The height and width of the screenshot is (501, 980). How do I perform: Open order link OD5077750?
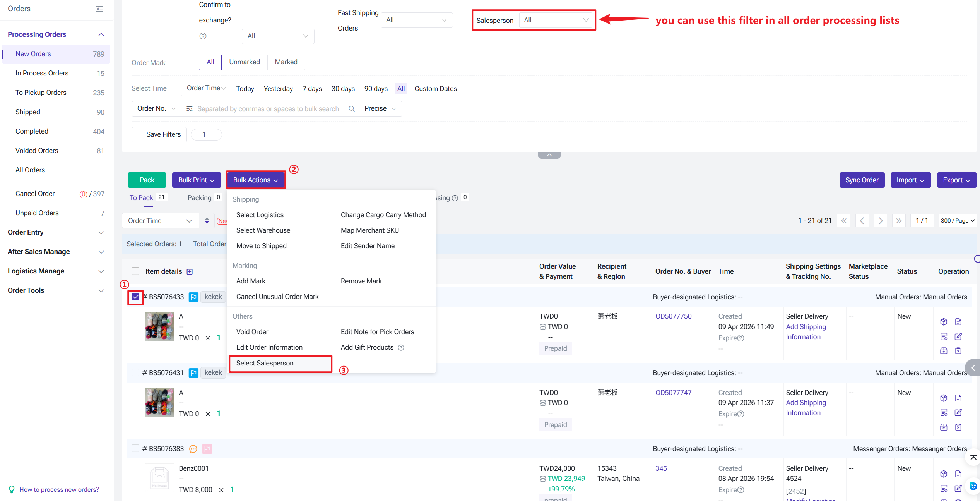(x=673, y=316)
